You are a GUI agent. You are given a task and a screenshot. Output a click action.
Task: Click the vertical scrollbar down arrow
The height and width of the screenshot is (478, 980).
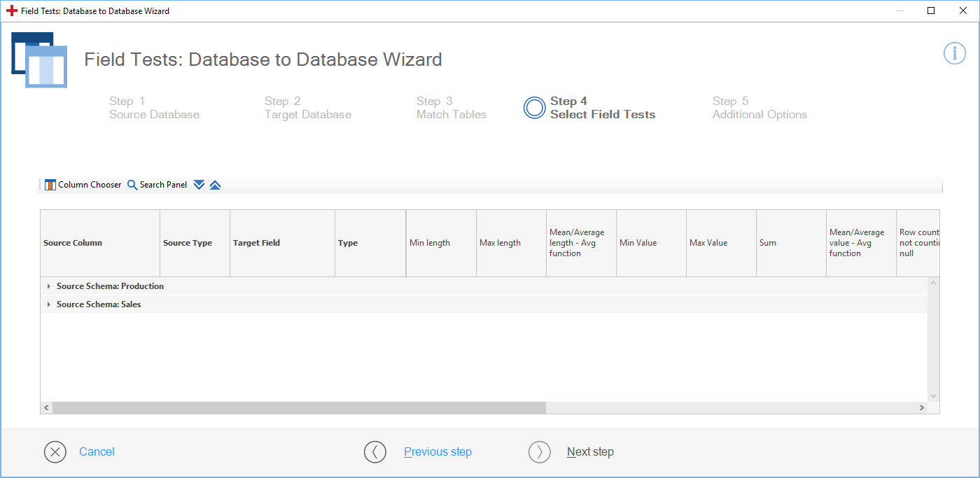coord(932,395)
